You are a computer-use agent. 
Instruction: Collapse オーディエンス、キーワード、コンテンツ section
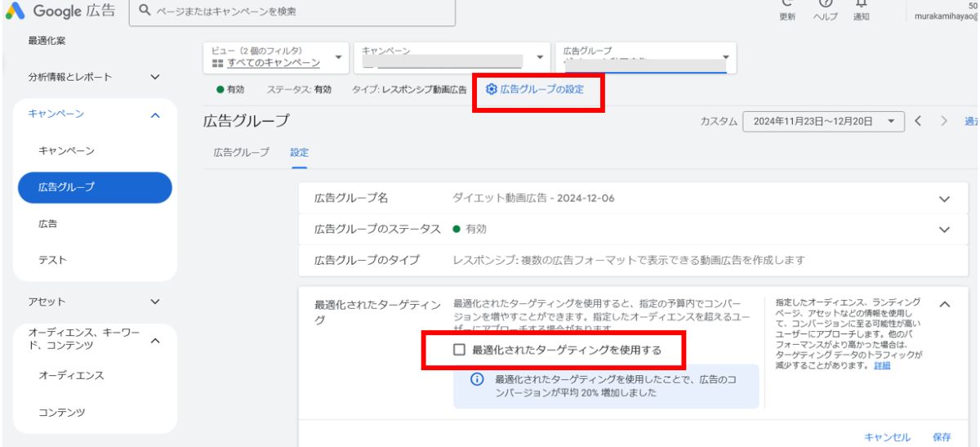pyautogui.click(x=154, y=340)
